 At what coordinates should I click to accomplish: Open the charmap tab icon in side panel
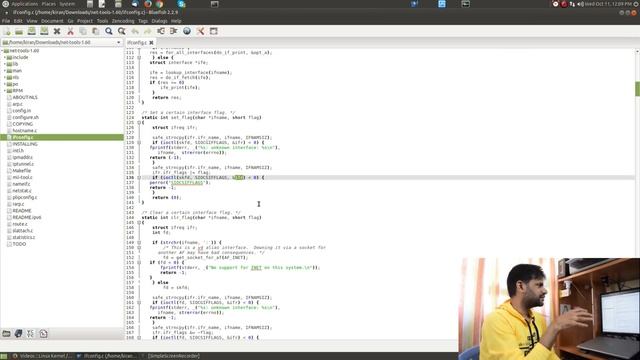(x=31, y=334)
